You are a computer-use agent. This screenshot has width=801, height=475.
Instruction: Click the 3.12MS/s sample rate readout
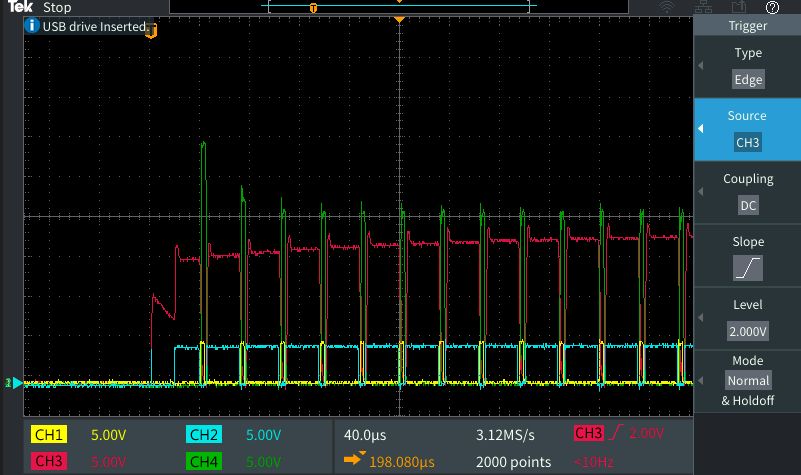[x=505, y=435]
